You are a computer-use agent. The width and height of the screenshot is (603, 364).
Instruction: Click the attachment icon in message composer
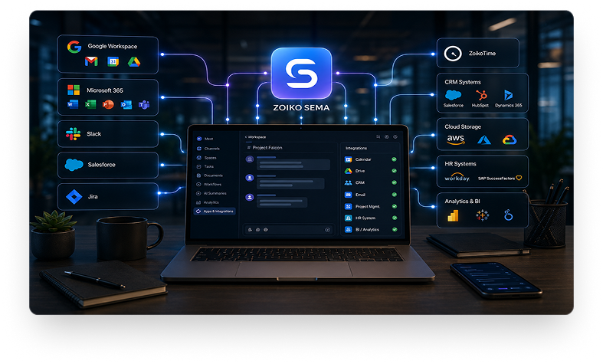click(x=250, y=230)
